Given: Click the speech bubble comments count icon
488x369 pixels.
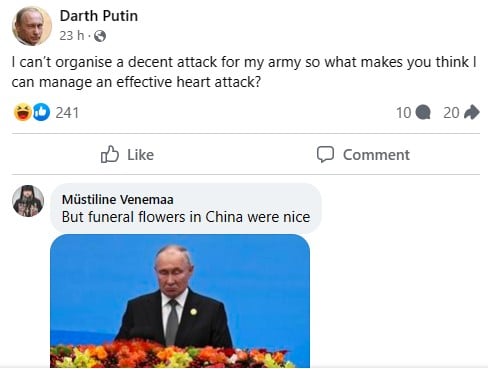Looking at the screenshot, I should point(423,112).
